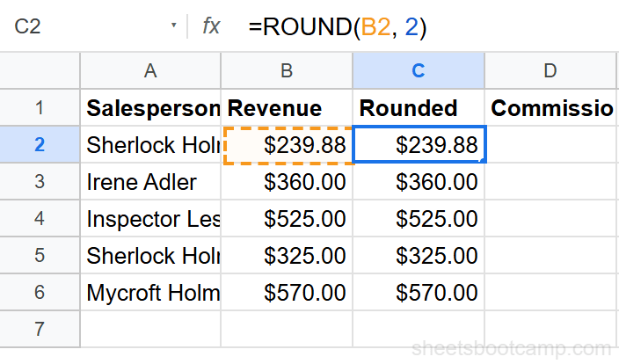Image resolution: width=619 pixels, height=364 pixels.
Task: Select Revenue cell B5 $325.00
Action: (x=287, y=256)
